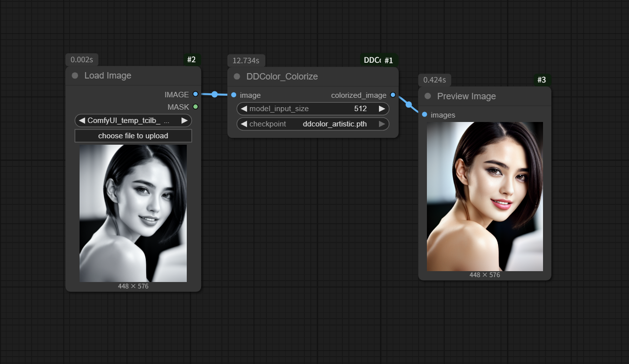This screenshot has width=629, height=364.
Task: Click the colorized_image output port
Action: click(393, 95)
